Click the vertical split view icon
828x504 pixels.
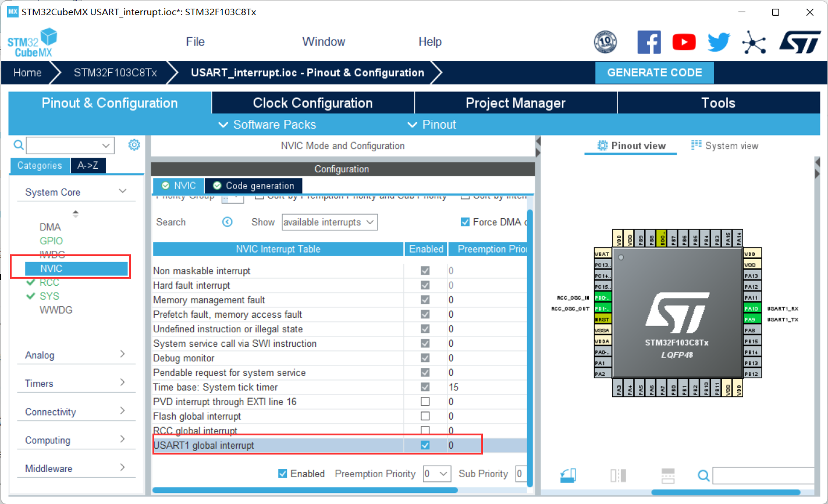pyautogui.click(x=618, y=475)
